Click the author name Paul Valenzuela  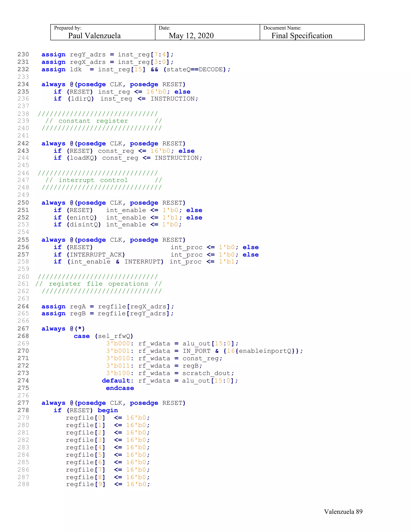pyautogui.click(x=94, y=36)
